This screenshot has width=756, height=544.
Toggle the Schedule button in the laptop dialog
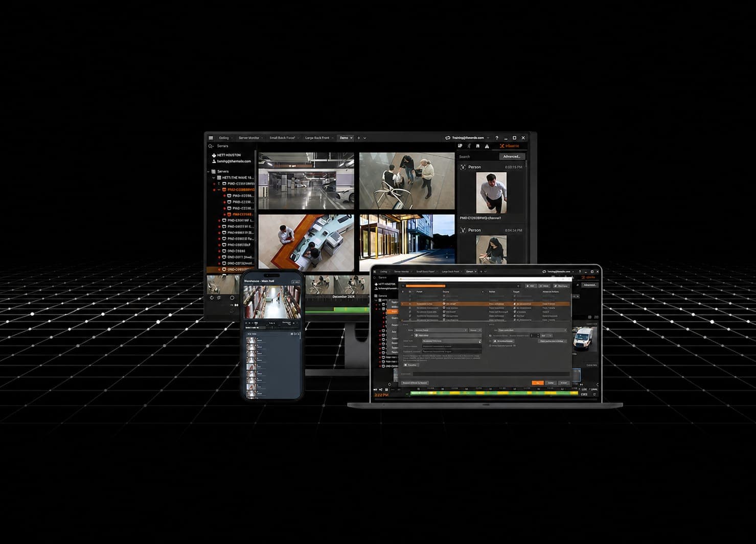[x=410, y=365]
